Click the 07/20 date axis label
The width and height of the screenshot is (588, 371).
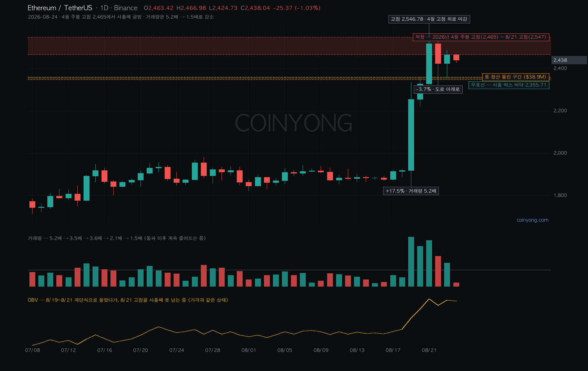click(141, 350)
